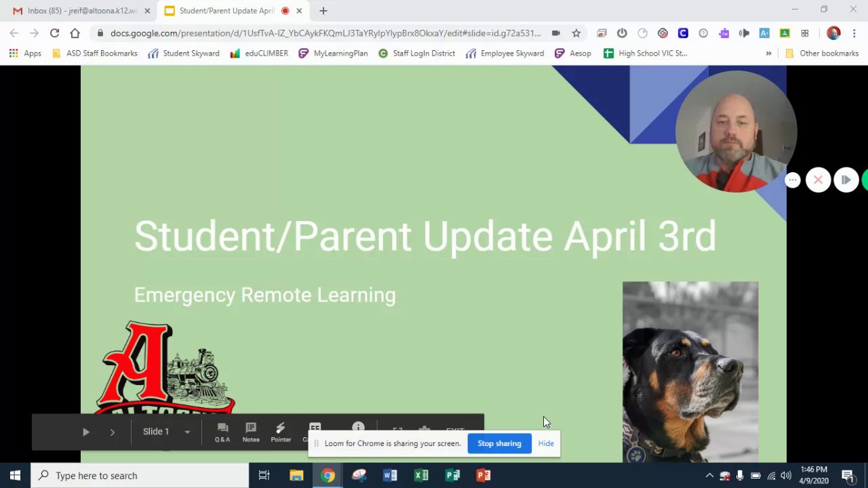Click the dog photo on slide

tap(690, 371)
